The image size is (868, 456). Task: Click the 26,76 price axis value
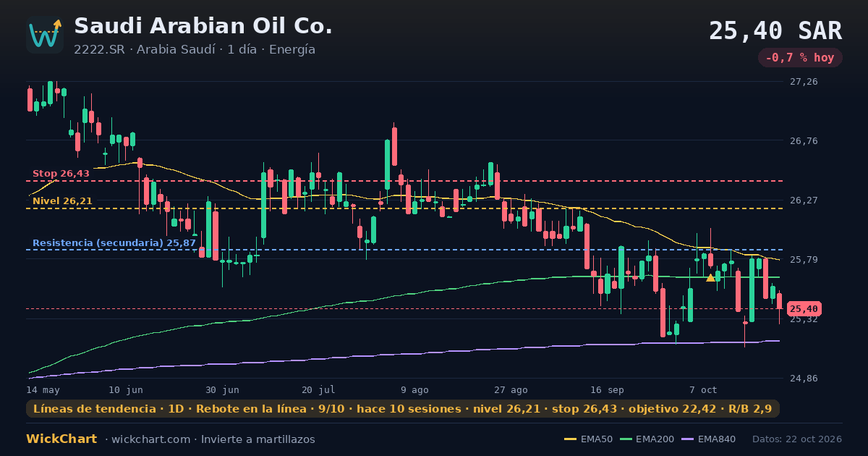tap(804, 141)
